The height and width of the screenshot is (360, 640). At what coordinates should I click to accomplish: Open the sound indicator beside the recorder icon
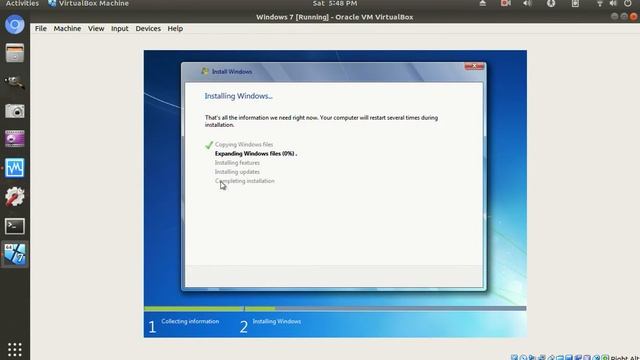pyautogui.click(x=527, y=4)
